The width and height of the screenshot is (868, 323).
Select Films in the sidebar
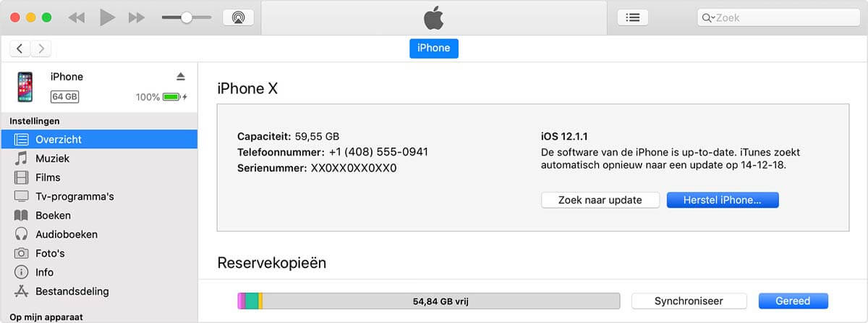(98, 177)
